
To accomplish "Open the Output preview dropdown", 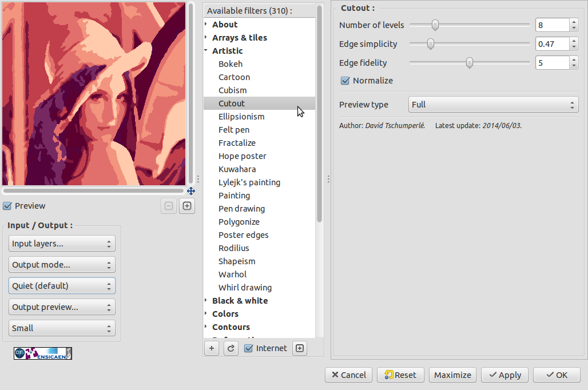I will 62,307.
